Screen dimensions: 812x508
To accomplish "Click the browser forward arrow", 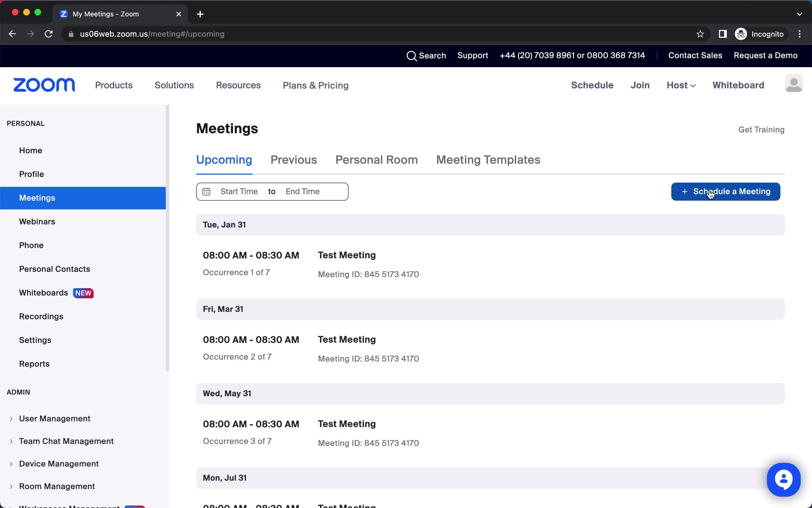I will 30,34.
